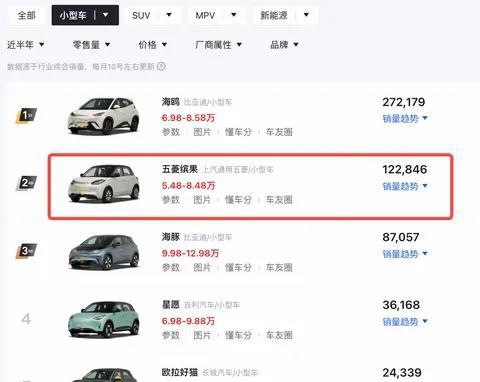Open the 海鸥 car thumbnail

104,116
